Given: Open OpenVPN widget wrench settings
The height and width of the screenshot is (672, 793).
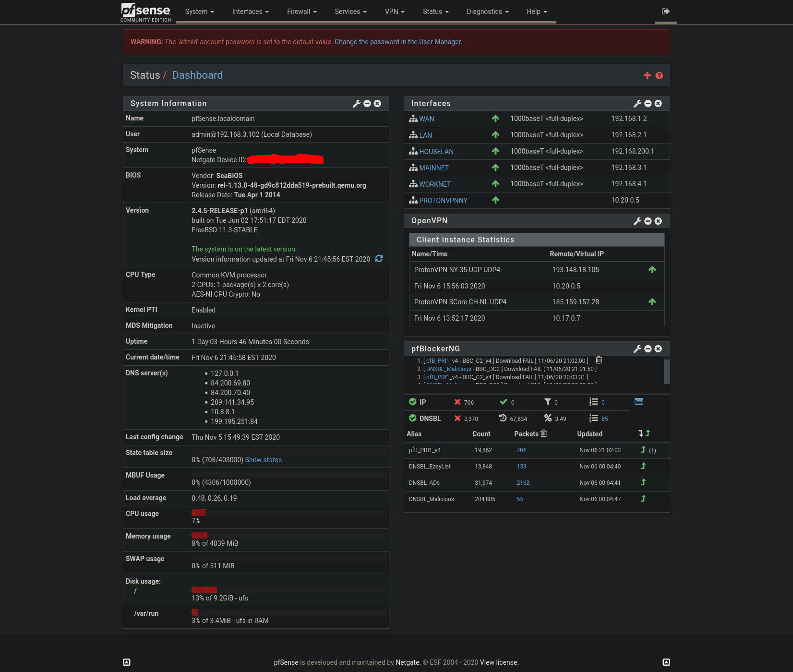Looking at the screenshot, I should pyautogui.click(x=637, y=221).
